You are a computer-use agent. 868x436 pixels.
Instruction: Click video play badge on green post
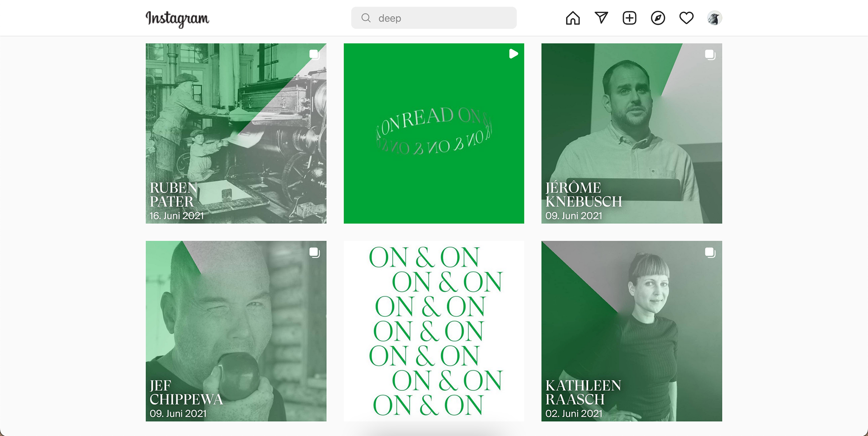coord(513,54)
